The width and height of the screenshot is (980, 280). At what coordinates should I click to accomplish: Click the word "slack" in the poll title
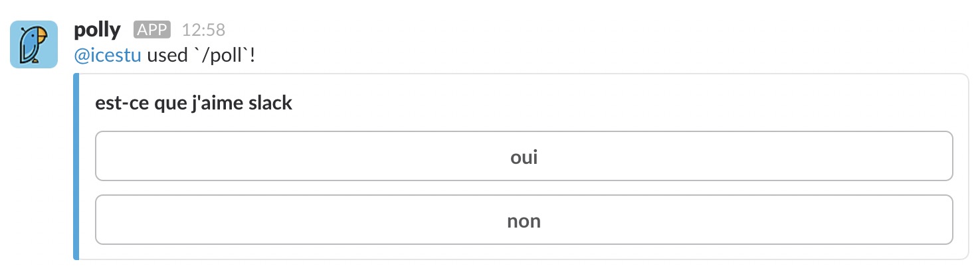pos(270,104)
